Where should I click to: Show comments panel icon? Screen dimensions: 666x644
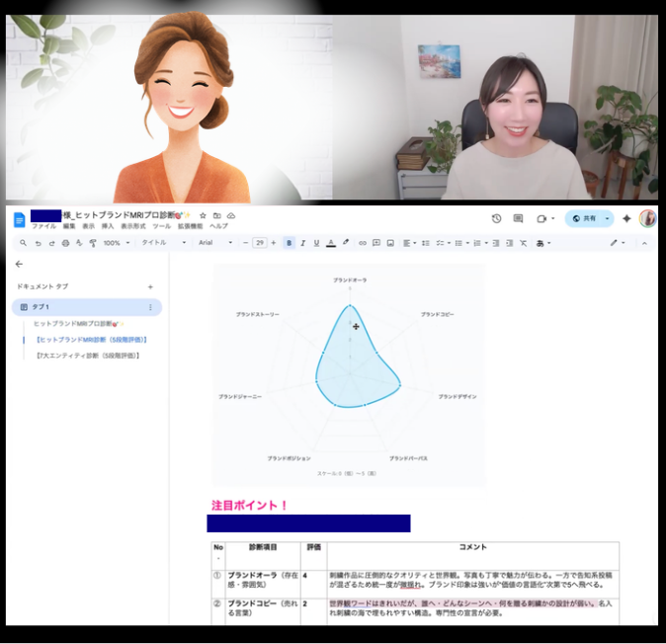tap(518, 218)
